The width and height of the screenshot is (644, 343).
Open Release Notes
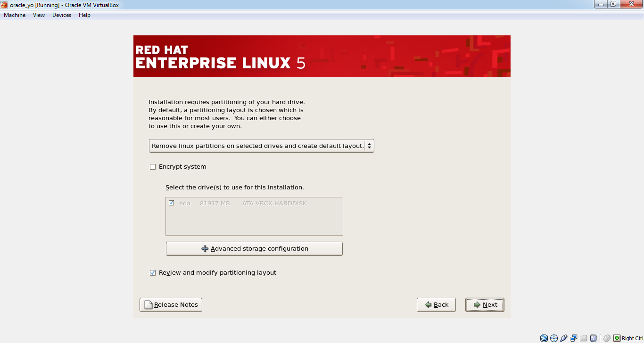pyautogui.click(x=171, y=305)
